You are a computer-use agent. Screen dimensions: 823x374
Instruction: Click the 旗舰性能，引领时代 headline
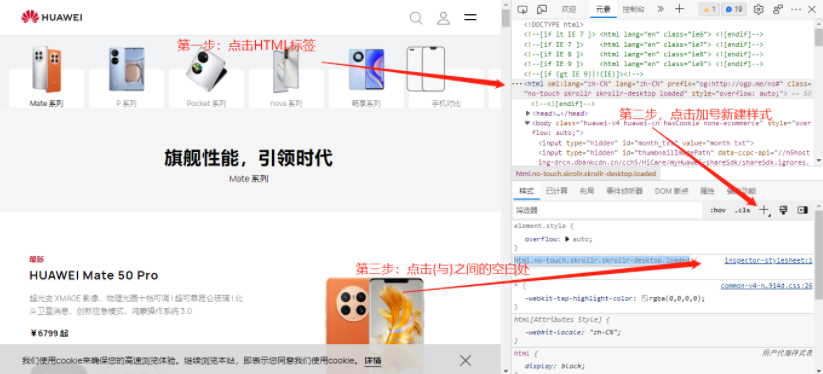pos(248,157)
